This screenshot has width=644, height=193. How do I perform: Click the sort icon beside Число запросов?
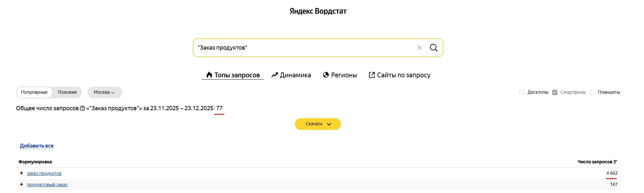click(x=615, y=162)
